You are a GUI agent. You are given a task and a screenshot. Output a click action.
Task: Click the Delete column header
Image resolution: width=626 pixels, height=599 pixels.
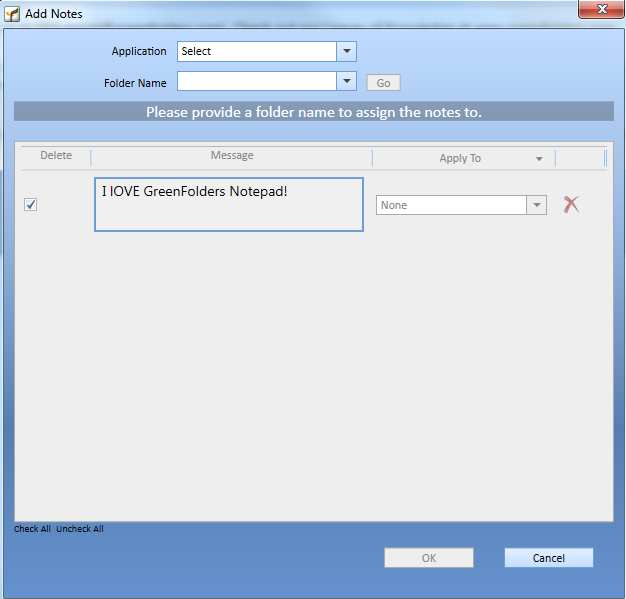click(x=56, y=155)
